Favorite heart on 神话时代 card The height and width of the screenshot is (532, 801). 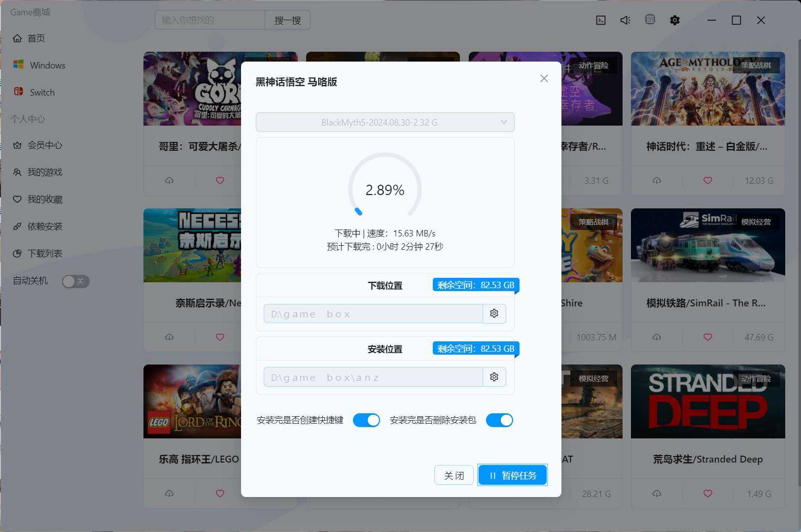[707, 181]
